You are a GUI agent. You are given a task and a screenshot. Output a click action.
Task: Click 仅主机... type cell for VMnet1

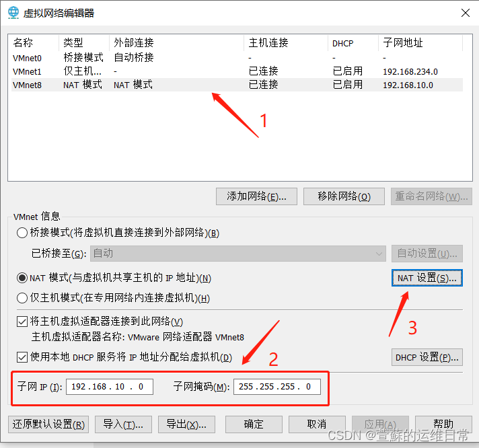click(83, 71)
